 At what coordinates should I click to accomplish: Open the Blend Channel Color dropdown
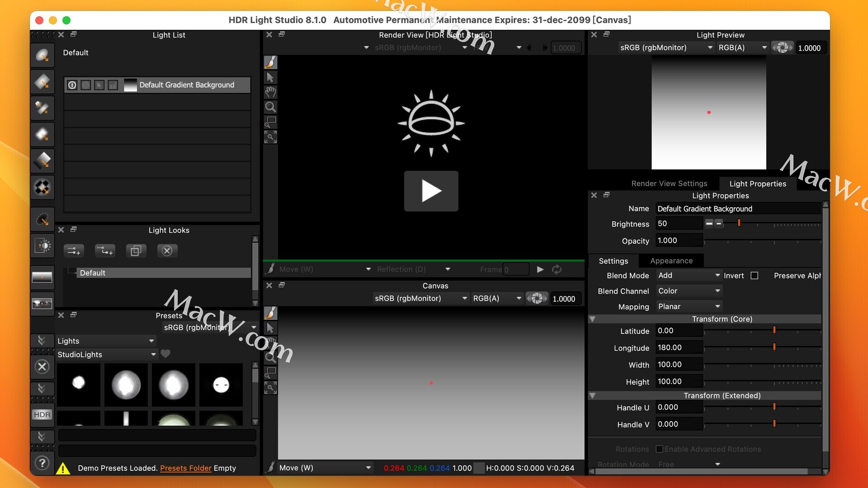[x=689, y=291]
